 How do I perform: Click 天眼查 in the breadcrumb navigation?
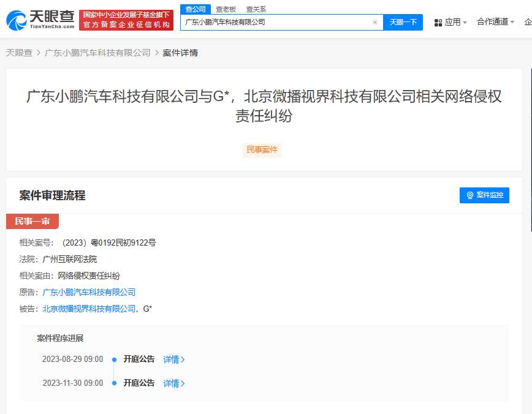pos(17,53)
